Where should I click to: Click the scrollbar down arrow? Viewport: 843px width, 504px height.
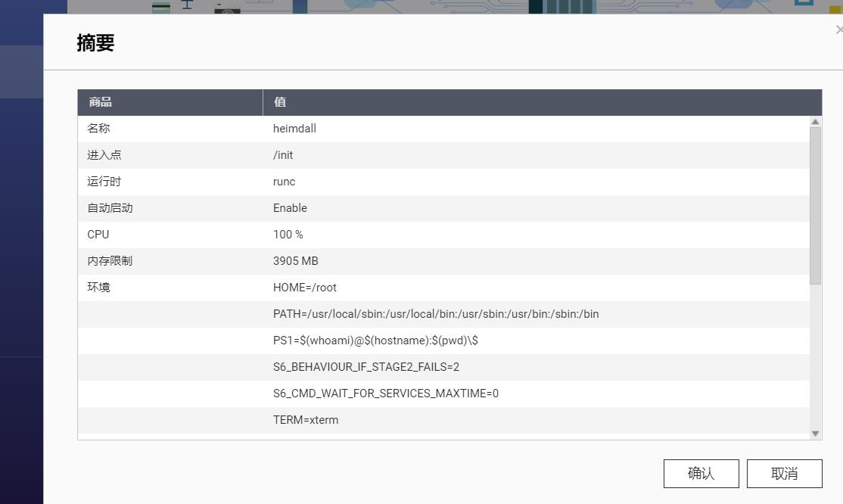click(815, 434)
